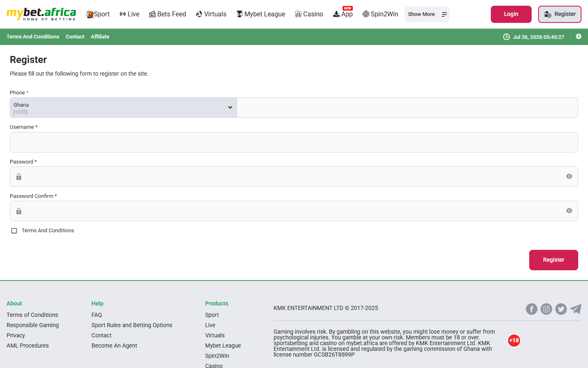Click the Register page heading
588x368 pixels.
coord(28,60)
